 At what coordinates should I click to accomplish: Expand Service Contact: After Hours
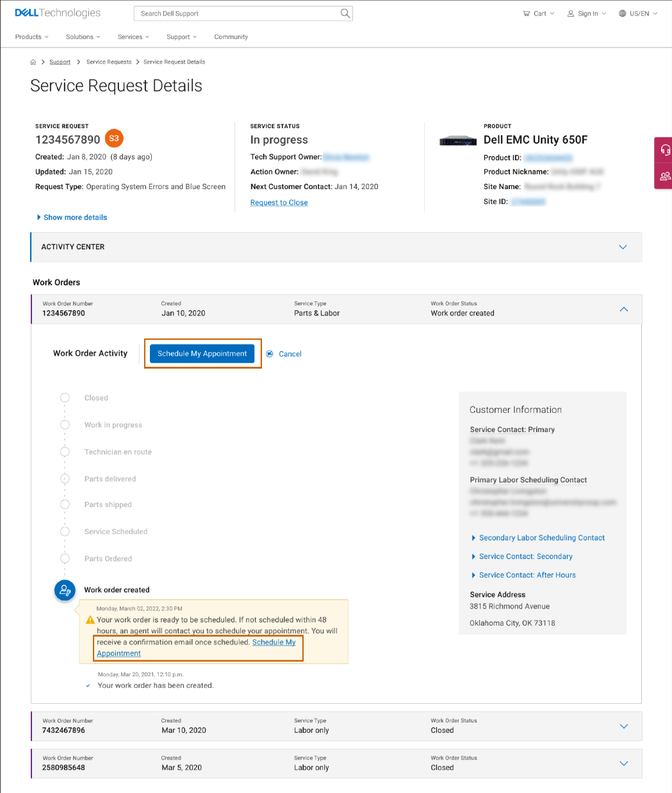[x=523, y=575]
